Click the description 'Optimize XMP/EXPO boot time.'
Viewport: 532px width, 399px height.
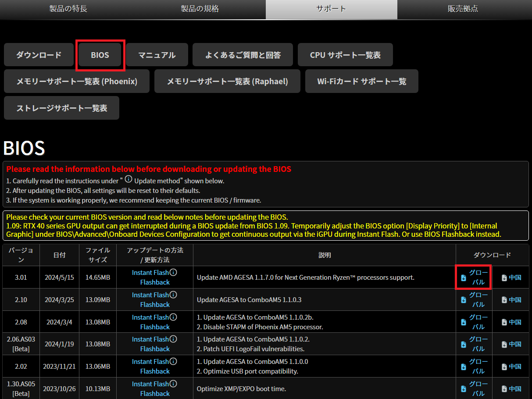[242, 389]
